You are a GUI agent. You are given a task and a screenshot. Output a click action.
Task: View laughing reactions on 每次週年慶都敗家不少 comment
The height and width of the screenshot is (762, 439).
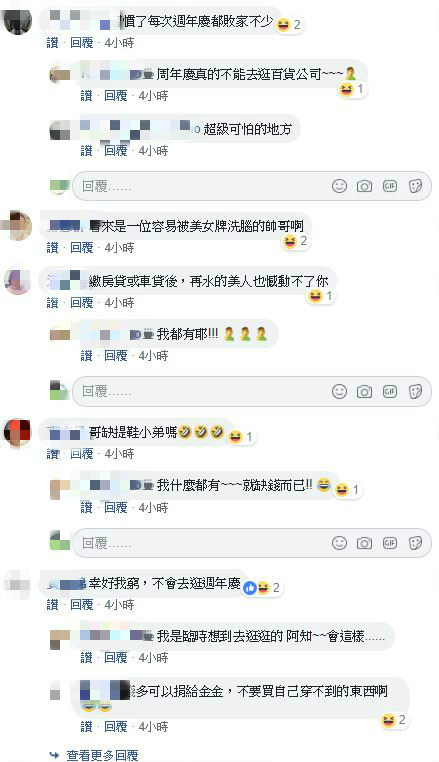288,24
